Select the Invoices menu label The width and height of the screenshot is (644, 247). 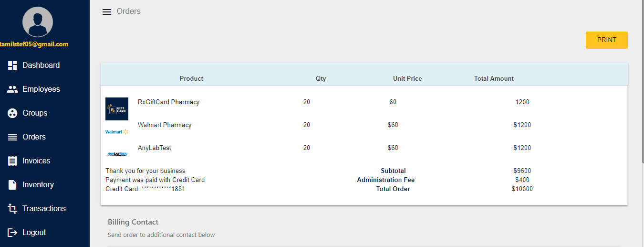coord(36,161)
